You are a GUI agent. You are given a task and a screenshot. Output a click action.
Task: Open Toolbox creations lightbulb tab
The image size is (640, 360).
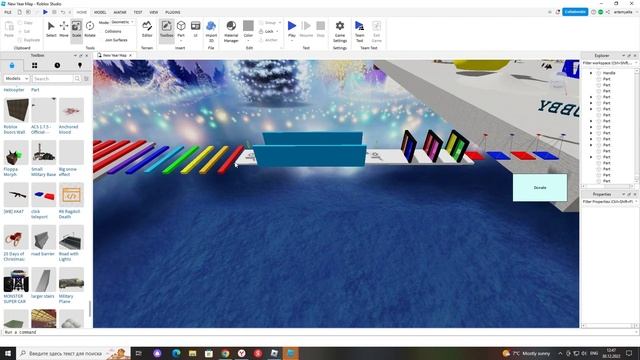[80, 65]
